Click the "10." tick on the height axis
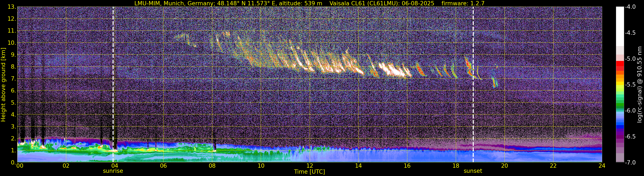Screen dimensions: 644x176 tap(12, 43)
